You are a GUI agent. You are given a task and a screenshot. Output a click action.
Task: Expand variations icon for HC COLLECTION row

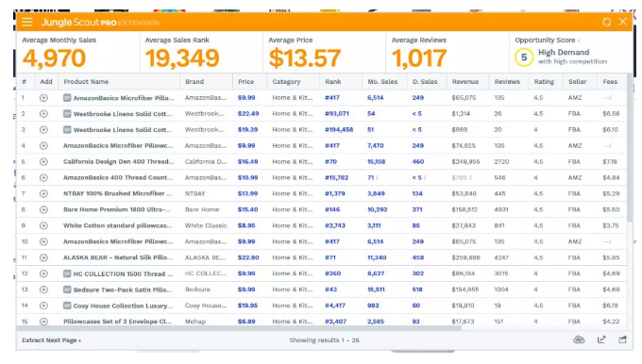(x=67, y=273)
